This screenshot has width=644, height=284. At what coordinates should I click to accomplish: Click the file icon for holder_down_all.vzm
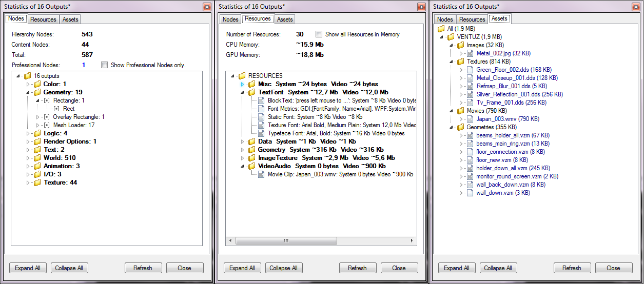470,168
